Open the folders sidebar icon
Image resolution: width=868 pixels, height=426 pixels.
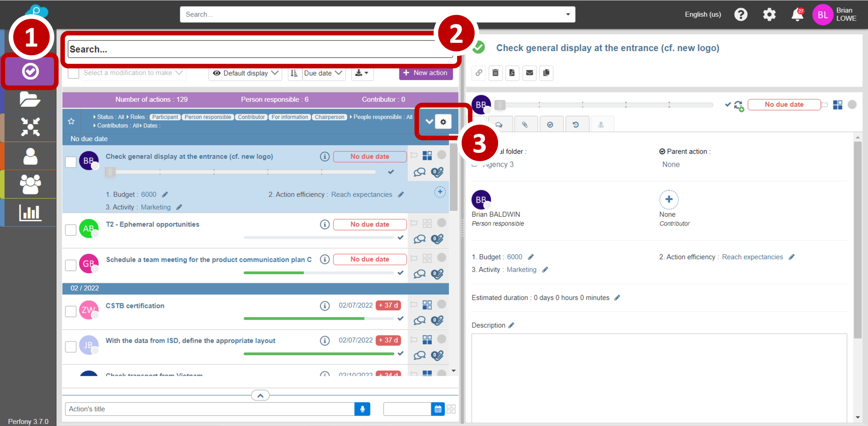coord(30,99)
